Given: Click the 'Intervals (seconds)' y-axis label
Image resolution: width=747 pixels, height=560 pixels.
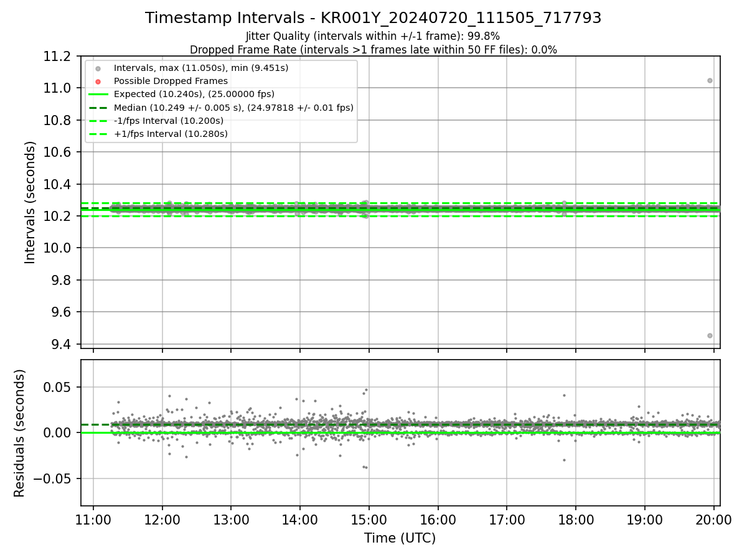Looking at the screenshot, I should tap(31, 202).
